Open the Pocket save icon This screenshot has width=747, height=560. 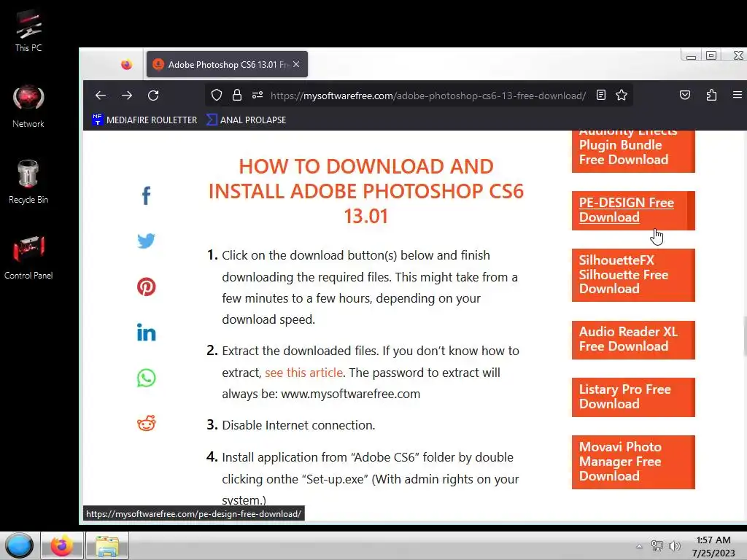tap(684, 96)
